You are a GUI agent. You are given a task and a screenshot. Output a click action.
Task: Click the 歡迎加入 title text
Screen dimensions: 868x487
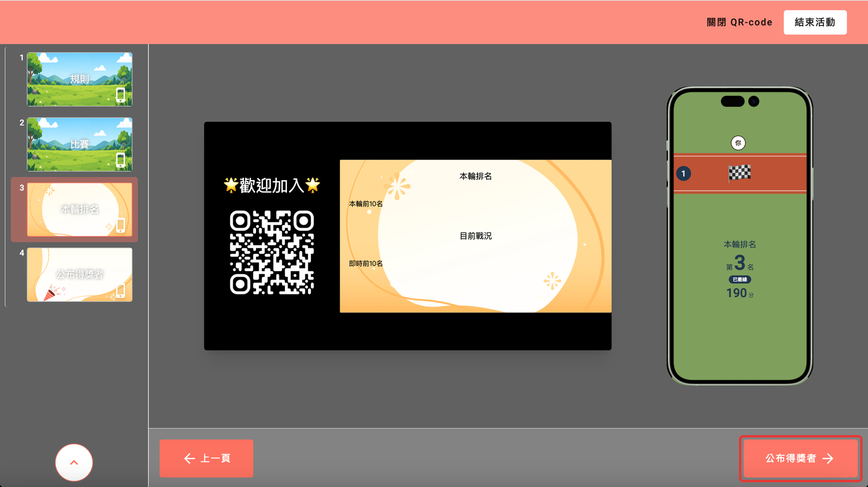272,185
